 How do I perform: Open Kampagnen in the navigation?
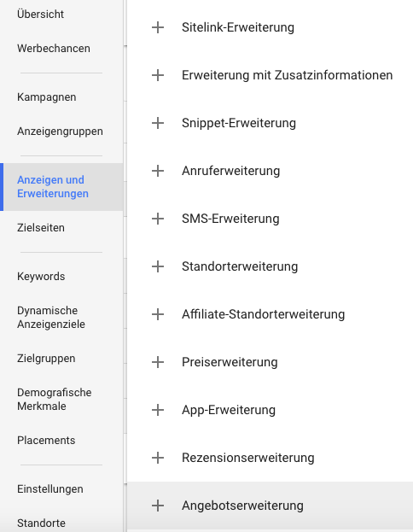click(x=47, y=97)
